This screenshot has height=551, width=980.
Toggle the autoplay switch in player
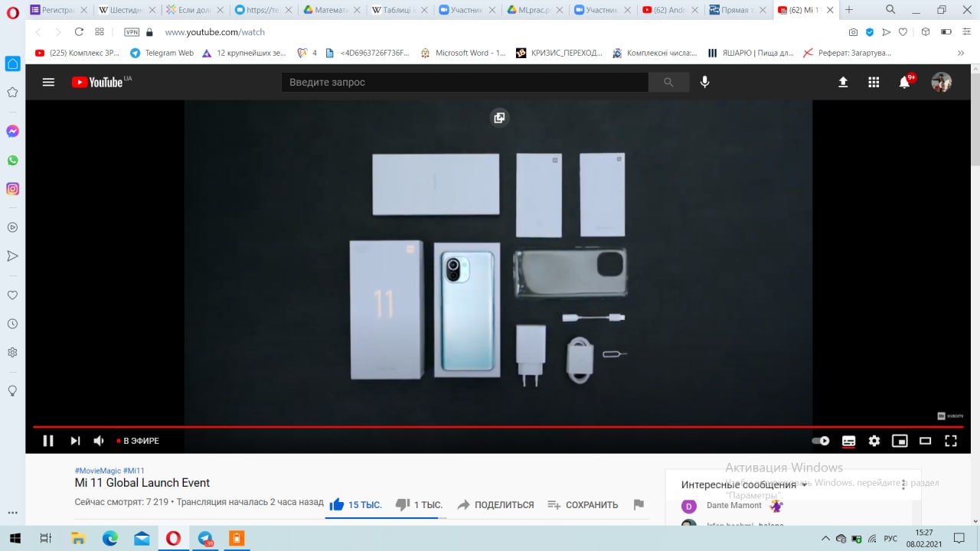(821, 441)
